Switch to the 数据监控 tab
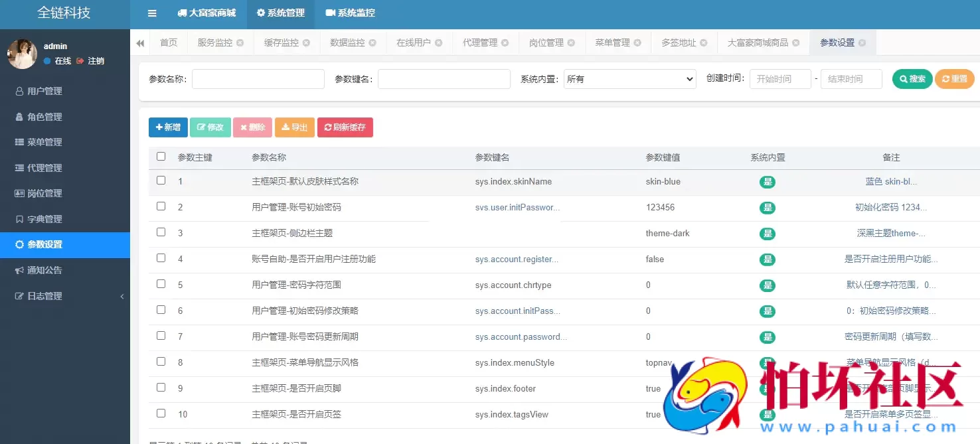The height and width of the screenshot is (444, 980). (347, 42)
